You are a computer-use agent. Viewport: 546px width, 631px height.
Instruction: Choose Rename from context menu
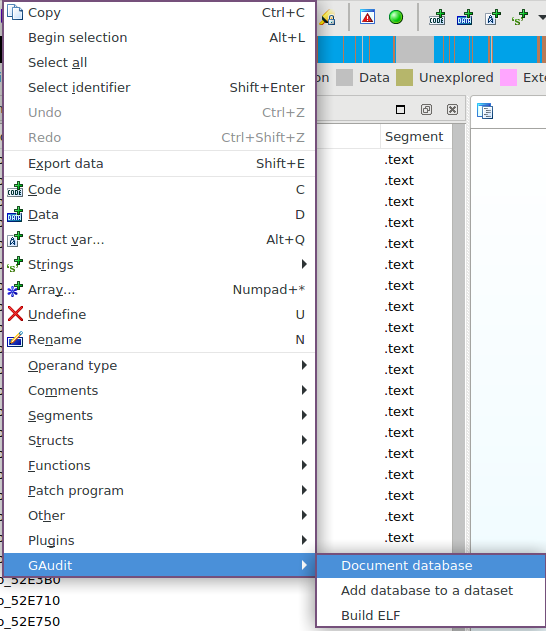click(x=159, y=340)
